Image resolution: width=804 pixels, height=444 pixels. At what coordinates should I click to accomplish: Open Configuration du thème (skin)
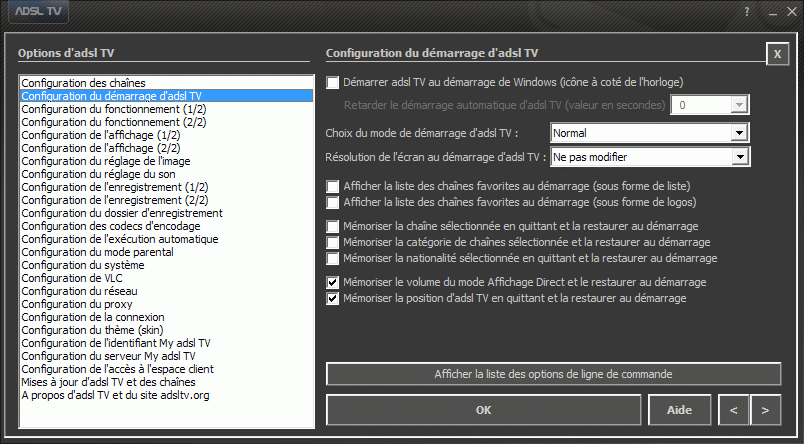pyautogui.click(x=167, y=330)
